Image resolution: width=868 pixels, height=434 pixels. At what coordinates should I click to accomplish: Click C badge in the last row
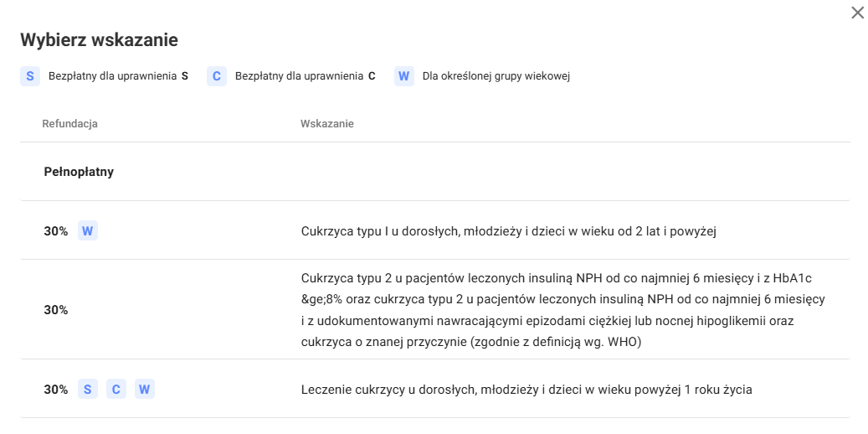[116, 390]
